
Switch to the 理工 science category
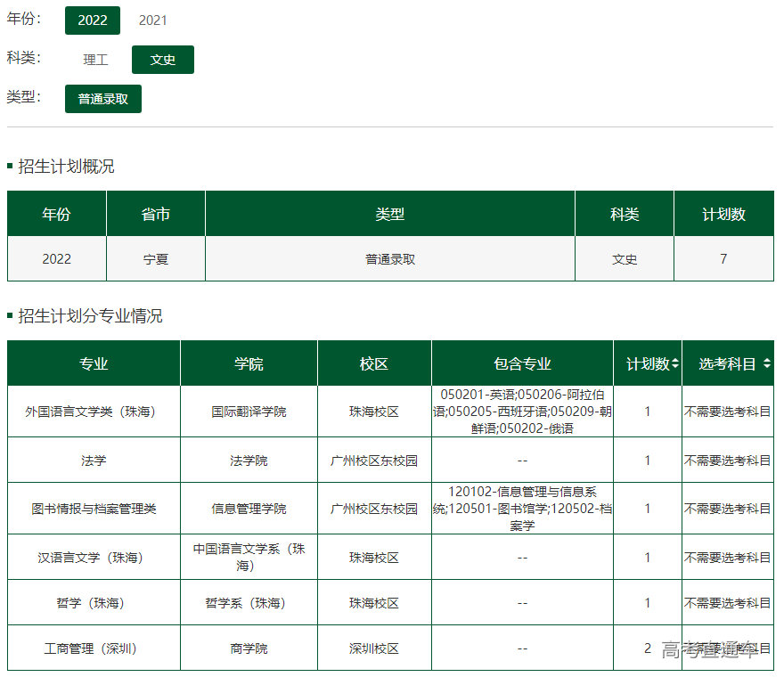[x=95, y=59]
